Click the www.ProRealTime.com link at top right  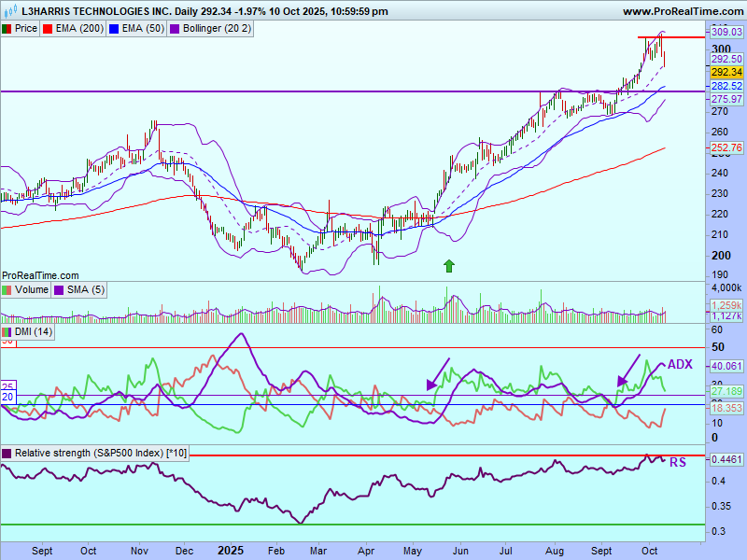[x=682, y=11]
